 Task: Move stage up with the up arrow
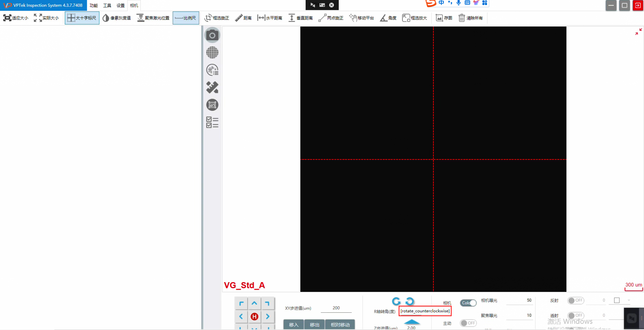coord(255,303)
